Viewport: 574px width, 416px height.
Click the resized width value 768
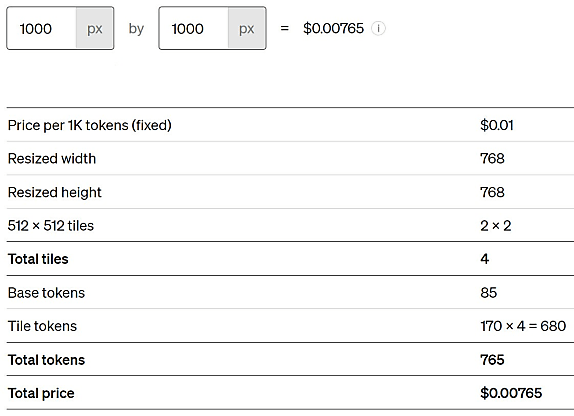[492, 159]
